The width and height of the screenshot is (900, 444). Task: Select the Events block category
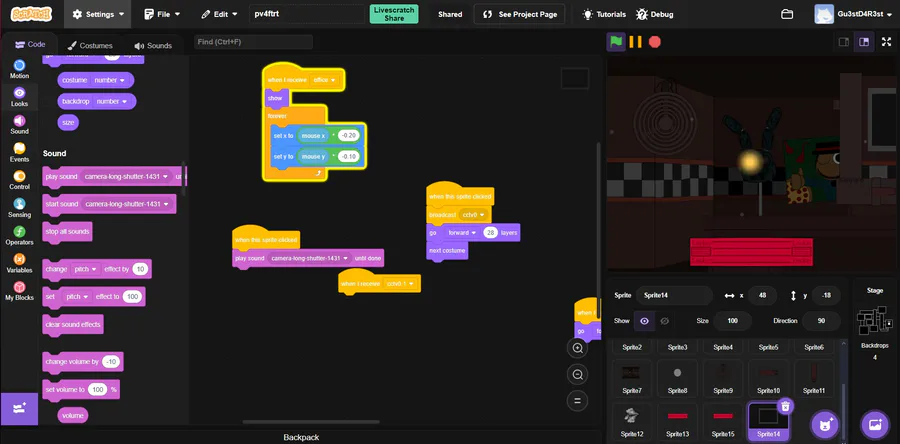(x=19, y=153)
